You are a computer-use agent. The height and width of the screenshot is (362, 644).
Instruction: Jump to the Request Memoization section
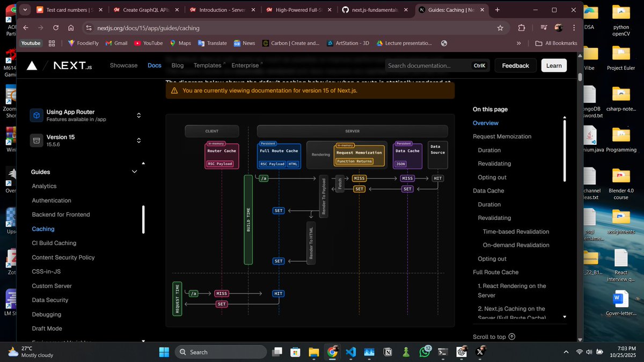[502, 136]
